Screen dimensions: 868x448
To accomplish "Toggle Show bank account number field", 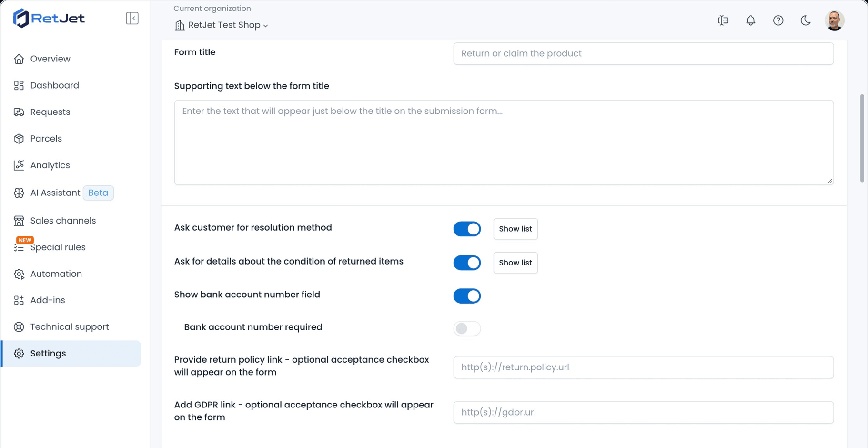I will pyautogui.click(x=467, y=296).
